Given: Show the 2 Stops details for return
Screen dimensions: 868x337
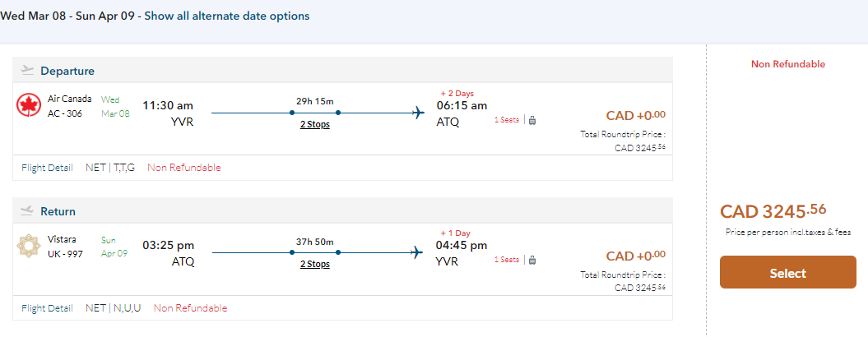Looking at the screenshot, I should tap(314, 265).
